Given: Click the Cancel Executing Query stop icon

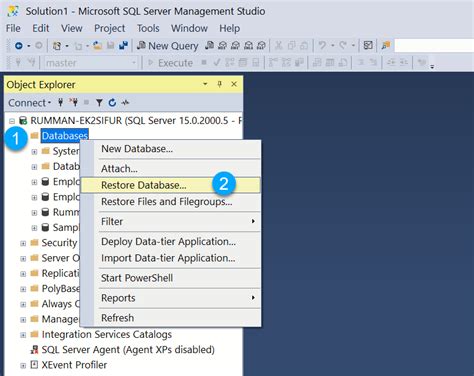Looking at the screenshot, I should pos(204,62).
